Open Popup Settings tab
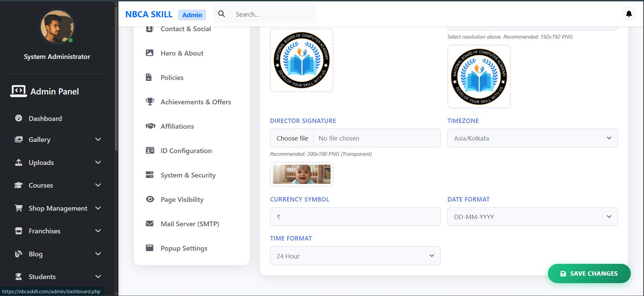The image size is (644, 296). [184, 248]
